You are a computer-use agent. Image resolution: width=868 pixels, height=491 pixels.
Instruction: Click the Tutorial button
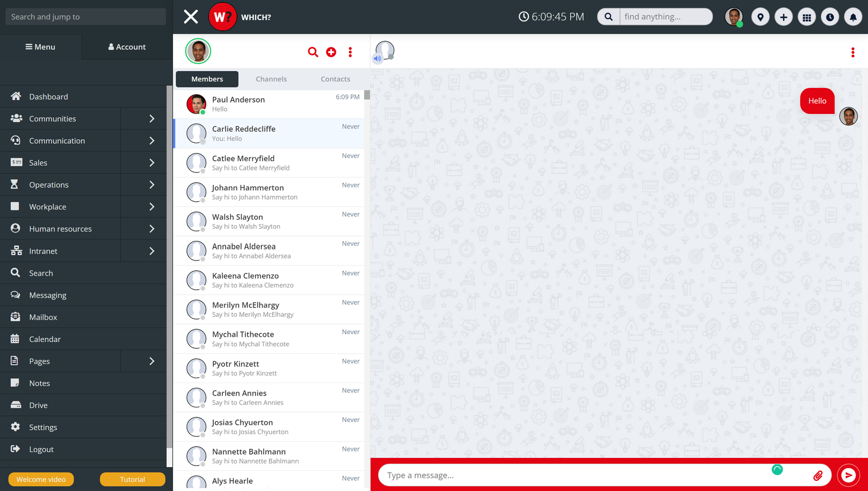click(x=132, y=480)
